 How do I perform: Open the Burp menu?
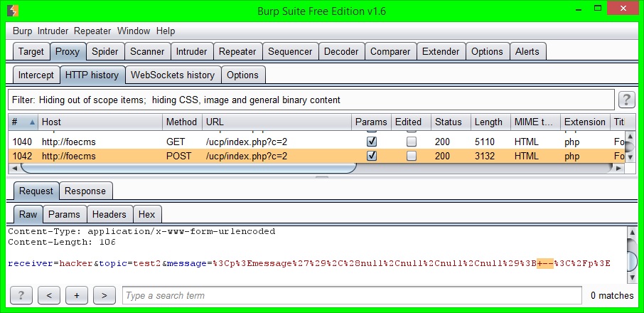coord(22,31)
